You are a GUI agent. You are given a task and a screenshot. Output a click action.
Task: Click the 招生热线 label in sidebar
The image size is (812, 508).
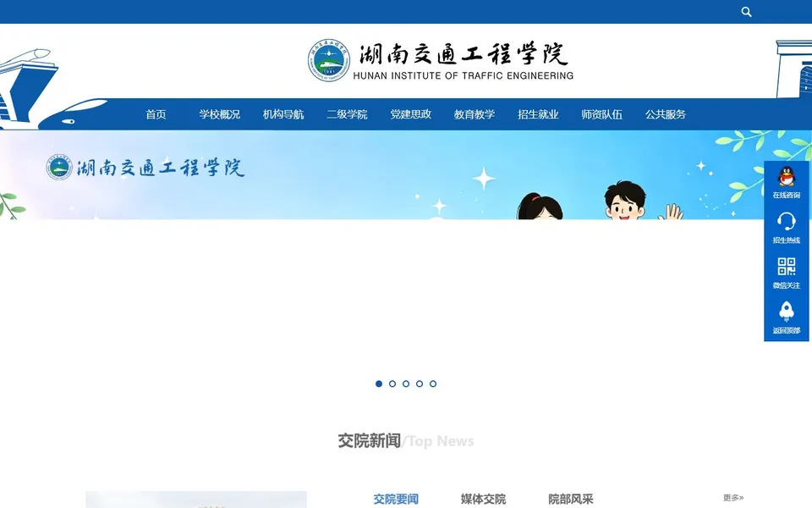786,240
